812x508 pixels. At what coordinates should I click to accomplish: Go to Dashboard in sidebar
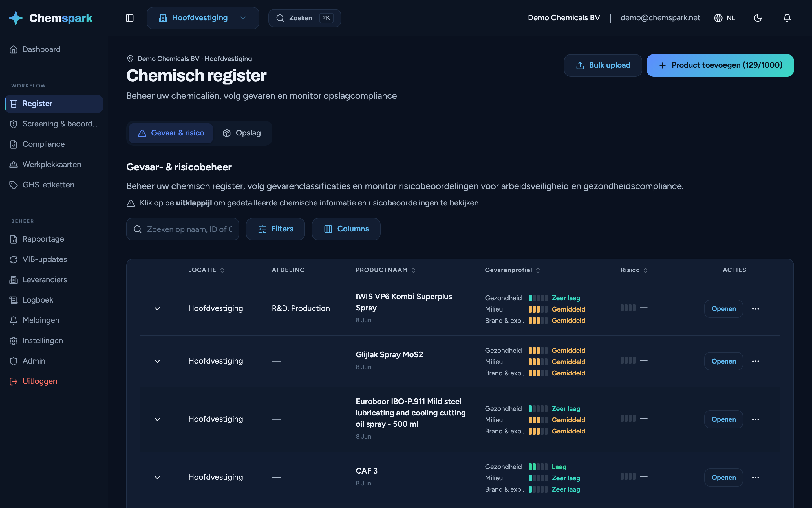tap(54, 49)
